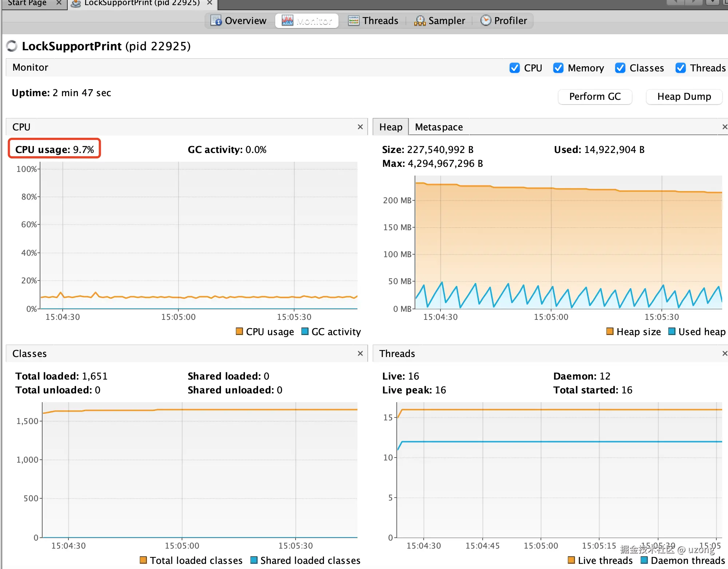Close the Classes graph panel
This screenshot has height=569, width=728.
coord(360,353)
